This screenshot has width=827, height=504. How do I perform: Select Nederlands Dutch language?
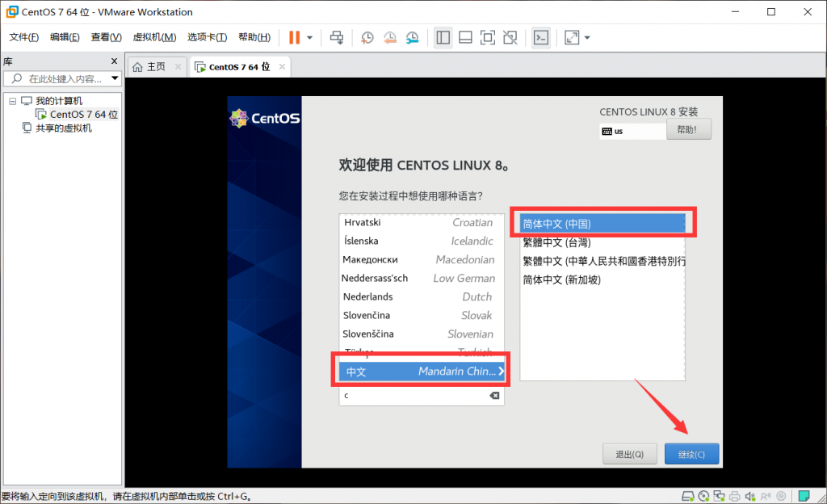(x=421, y=296)
